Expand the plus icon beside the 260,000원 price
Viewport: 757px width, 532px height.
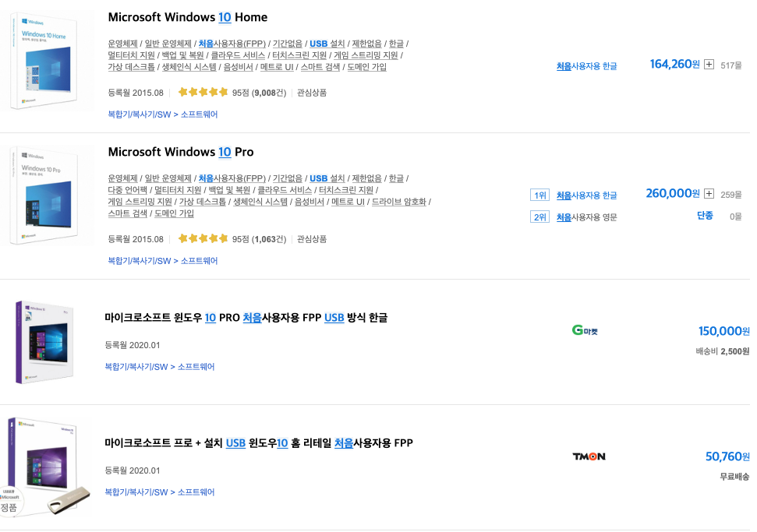(x=709, y=194)
